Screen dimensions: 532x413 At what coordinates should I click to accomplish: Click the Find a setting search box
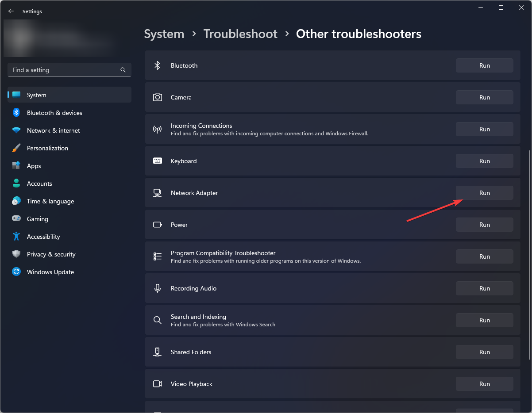[64, 70]
